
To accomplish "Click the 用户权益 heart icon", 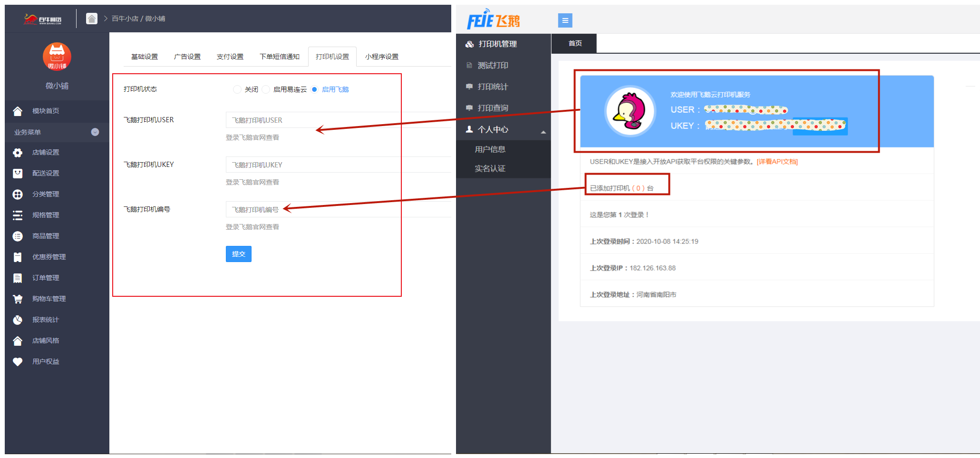I will click(18, 361).
